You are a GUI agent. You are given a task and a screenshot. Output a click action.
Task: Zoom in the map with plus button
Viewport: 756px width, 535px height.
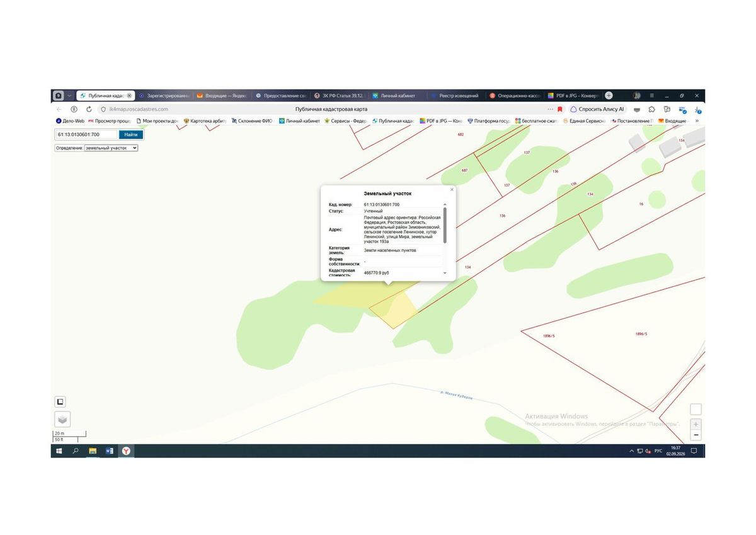click(x=696, y=424)
